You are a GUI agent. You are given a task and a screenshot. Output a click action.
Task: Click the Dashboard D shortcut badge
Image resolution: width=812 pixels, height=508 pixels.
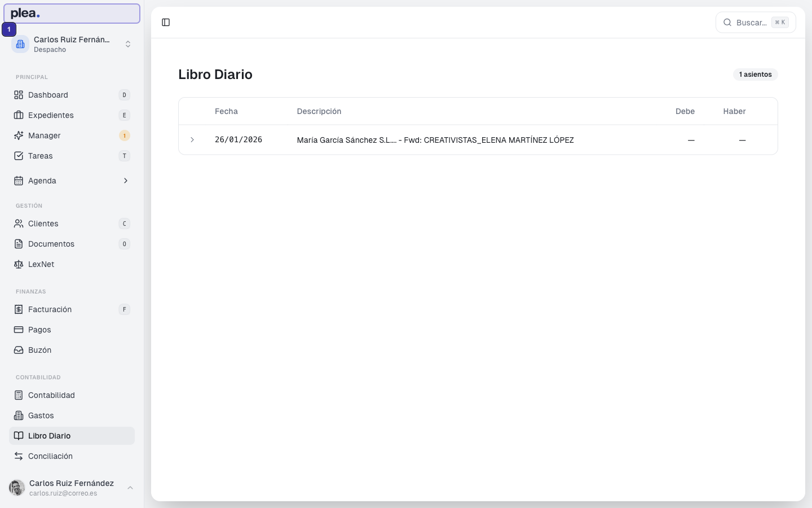(125, 95)
